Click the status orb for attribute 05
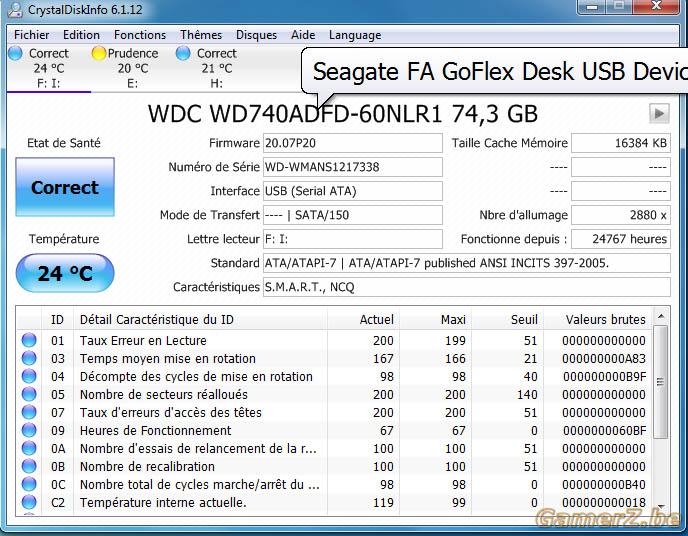 tap(29, 394)
